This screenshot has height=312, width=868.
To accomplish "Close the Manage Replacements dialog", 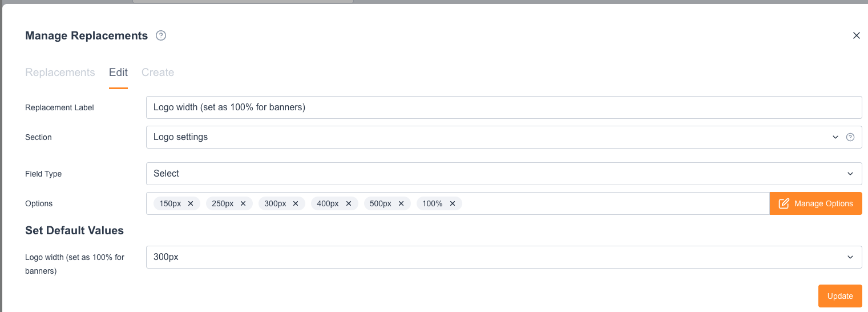I will click(856, 35).
